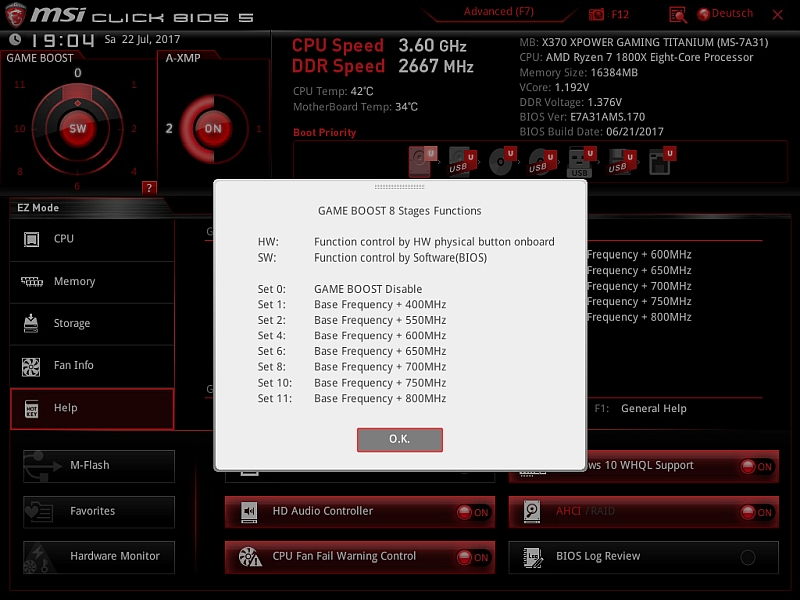Viewport: 800px width, 600px height.
Task: Select the USB key boot device icon
Action: click(x=582, y=162)
